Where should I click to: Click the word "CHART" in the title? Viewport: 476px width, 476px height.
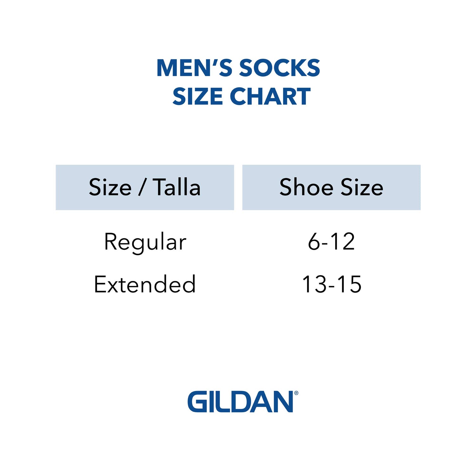270,96
